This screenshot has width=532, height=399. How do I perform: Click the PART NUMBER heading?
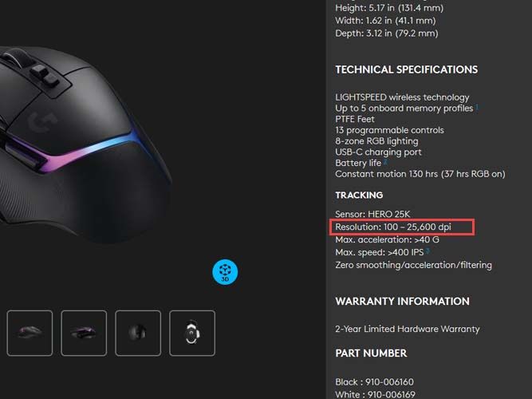pos(371,354)
